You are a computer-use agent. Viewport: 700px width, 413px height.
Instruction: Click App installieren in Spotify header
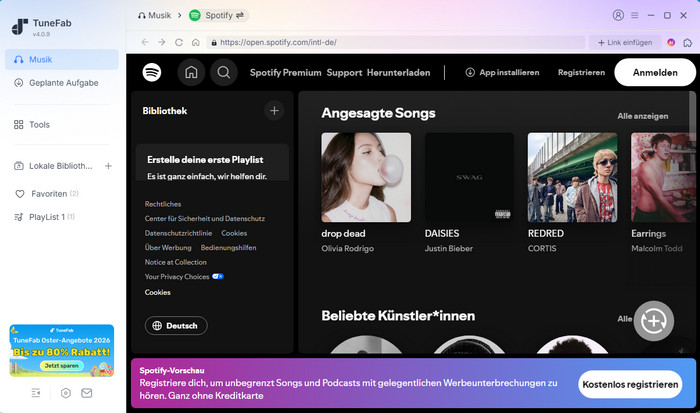[x=502, y=72]
